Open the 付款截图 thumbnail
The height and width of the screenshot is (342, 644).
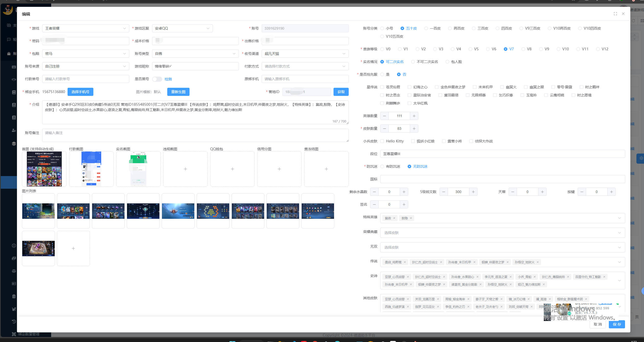pos(91,169)
